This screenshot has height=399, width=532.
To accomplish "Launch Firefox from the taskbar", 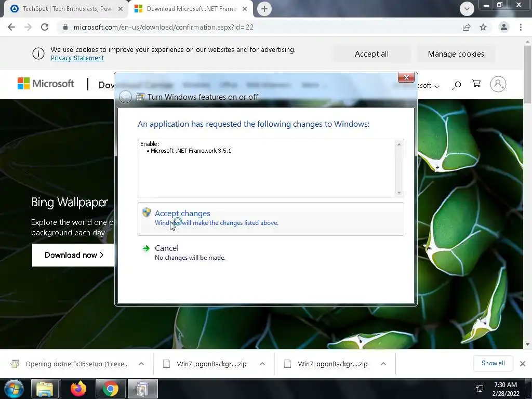I will [78, 389].
